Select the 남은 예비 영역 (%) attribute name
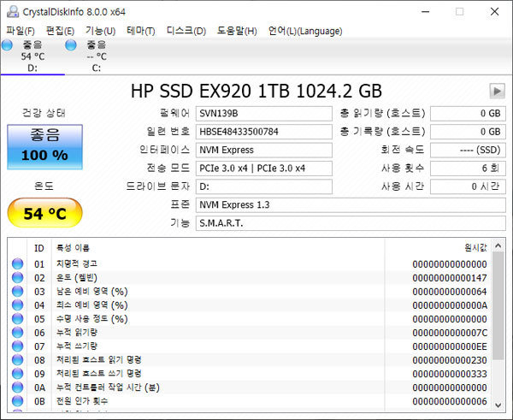 [92, 292]
